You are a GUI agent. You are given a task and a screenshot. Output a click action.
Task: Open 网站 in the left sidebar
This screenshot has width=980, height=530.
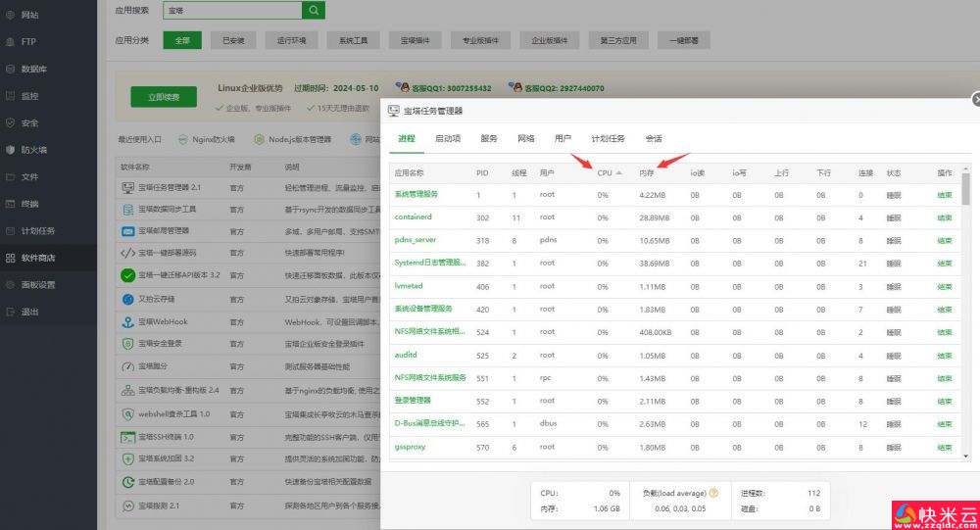(29, 15)
